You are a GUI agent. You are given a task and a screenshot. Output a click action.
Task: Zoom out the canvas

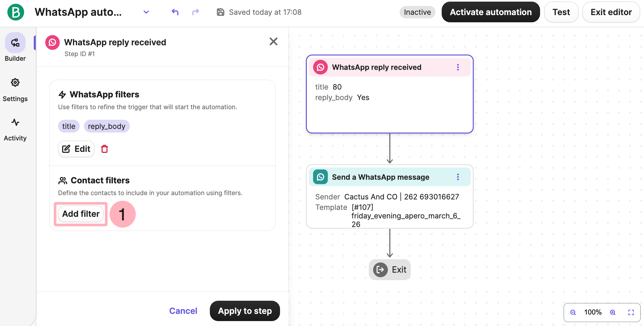pos(573,312)
